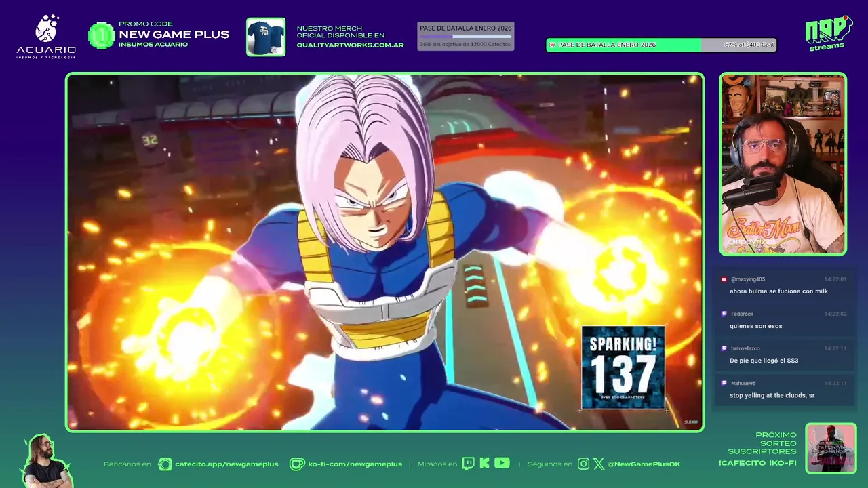Image resolution: width=868 pixels, height=488 pixels.
Task: Click the Twitch icon beside Federock
Action: coord(724,314)
